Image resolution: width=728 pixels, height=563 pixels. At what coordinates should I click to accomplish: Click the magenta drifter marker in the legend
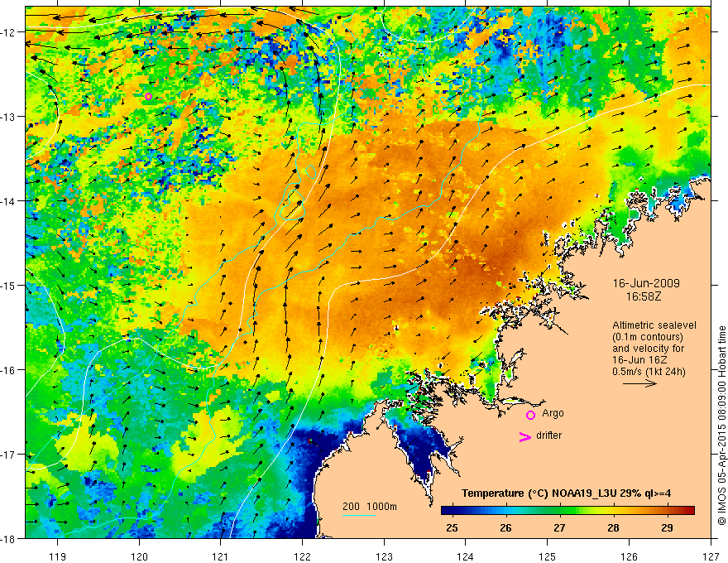point(524,436)
